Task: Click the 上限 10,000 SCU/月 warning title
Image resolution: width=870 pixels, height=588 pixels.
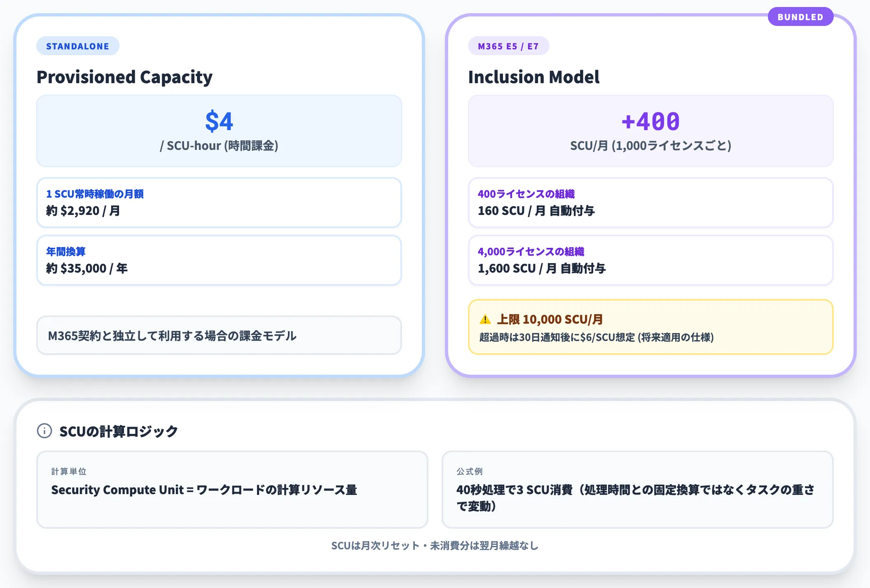Action: [550, 319]
